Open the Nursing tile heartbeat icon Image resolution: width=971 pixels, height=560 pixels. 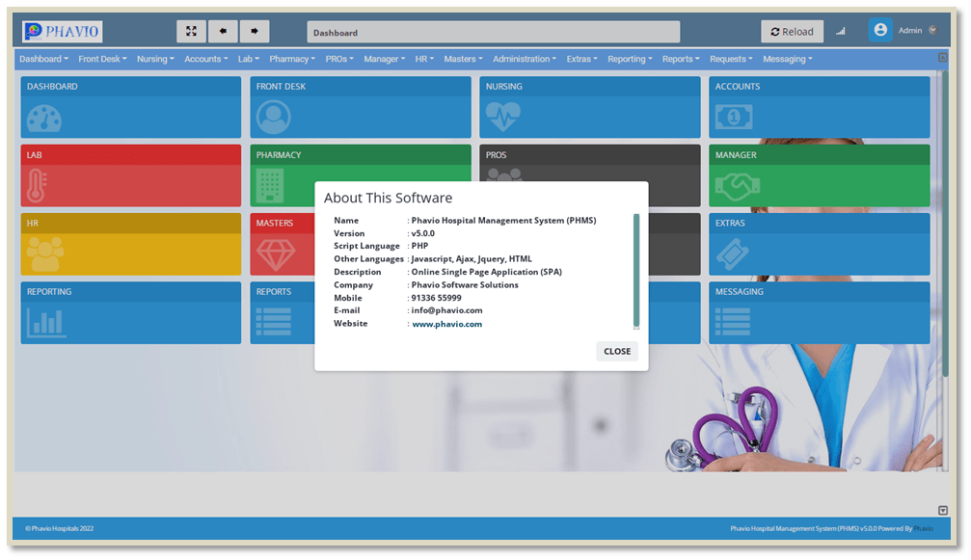(502, 117)
